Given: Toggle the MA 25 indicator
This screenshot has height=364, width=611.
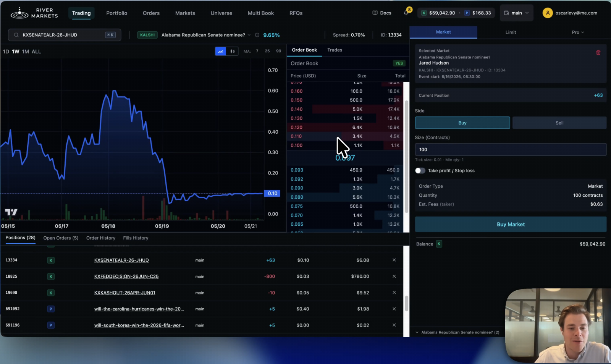Looking at the screenshot, I should coord(267,51).
